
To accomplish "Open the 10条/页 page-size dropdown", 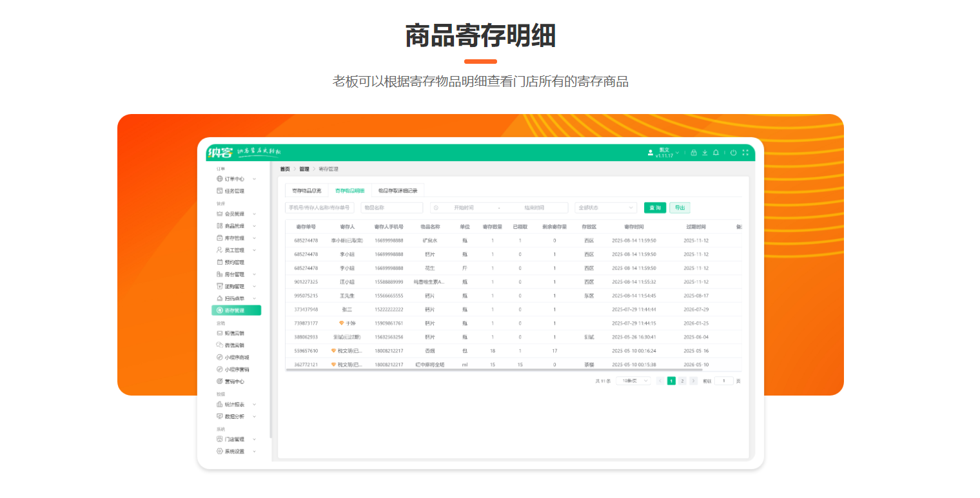I will (x=633, y=381).
